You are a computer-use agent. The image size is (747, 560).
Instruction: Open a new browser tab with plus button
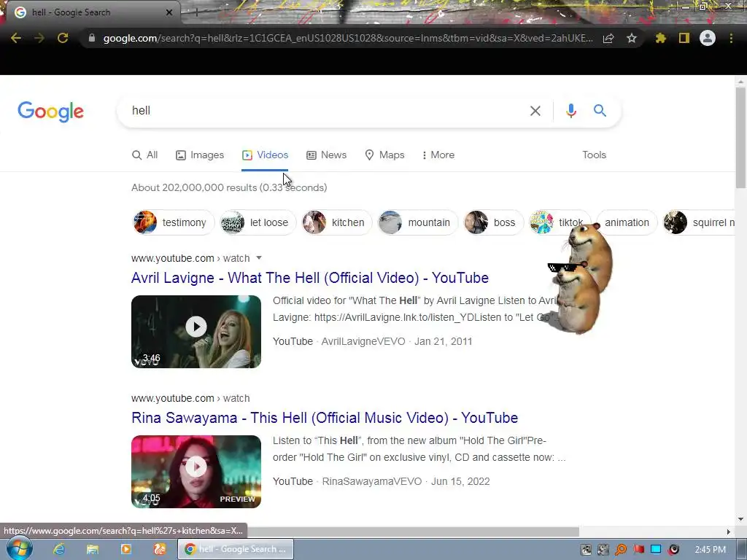[196, 13]
